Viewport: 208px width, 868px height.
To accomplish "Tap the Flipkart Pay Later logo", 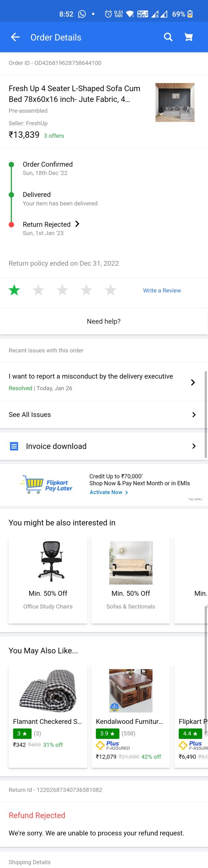I will tap(46, 484).
